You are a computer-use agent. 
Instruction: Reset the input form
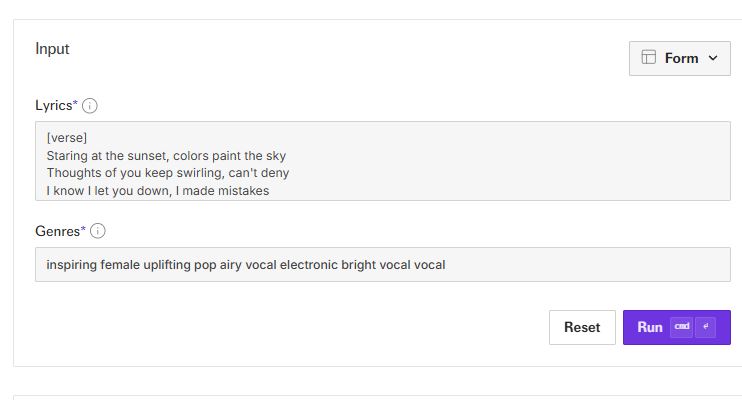click(x=582, y=327)
